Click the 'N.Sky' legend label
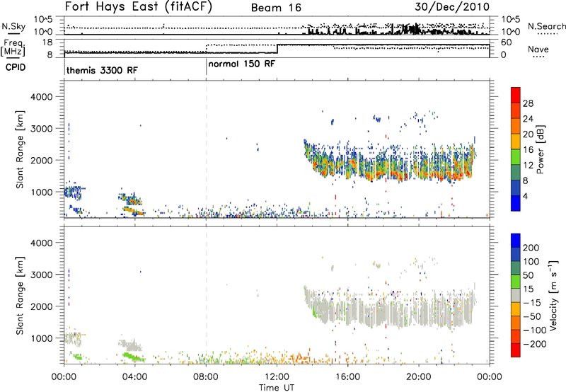 [x=13, y=26]
